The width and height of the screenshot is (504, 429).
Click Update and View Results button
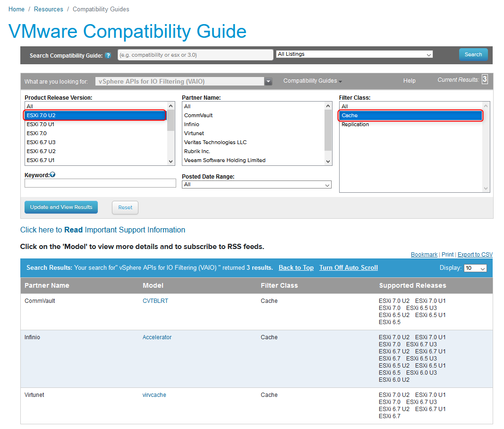(x=61, y=207)
